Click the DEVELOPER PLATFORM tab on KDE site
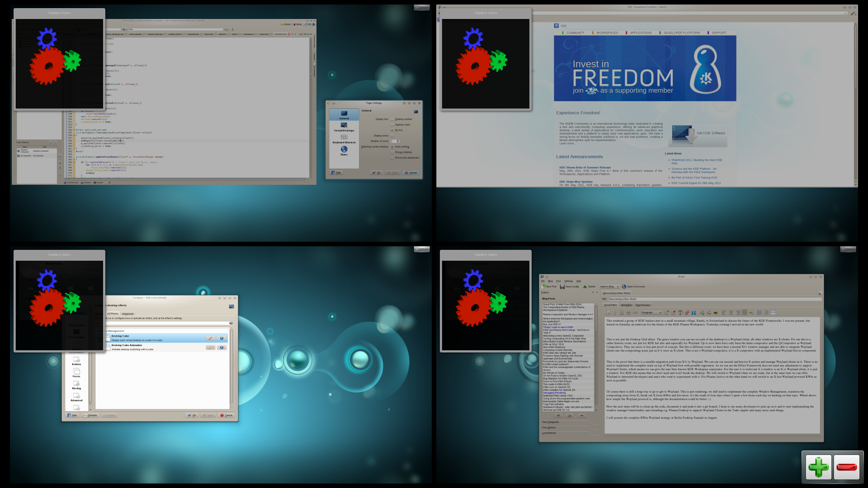The width and height of the screenshot is (868, 488). (x=680, y=32)
